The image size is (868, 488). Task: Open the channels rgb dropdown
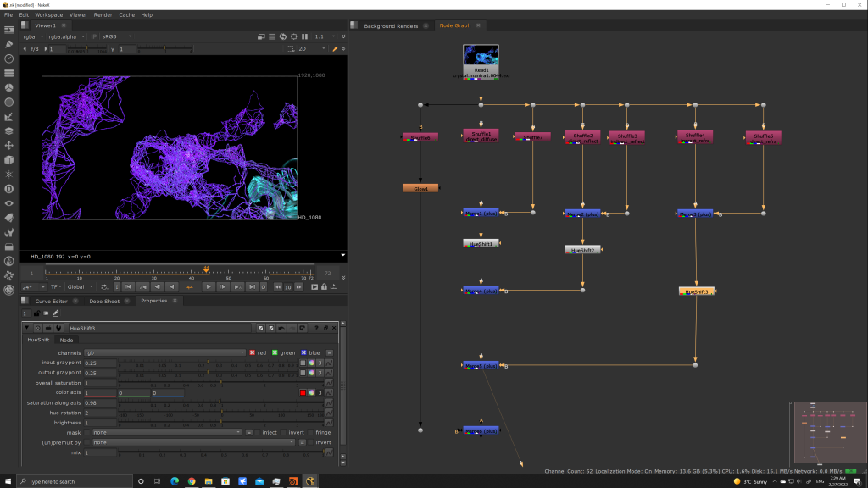click(x=164, y=352)
